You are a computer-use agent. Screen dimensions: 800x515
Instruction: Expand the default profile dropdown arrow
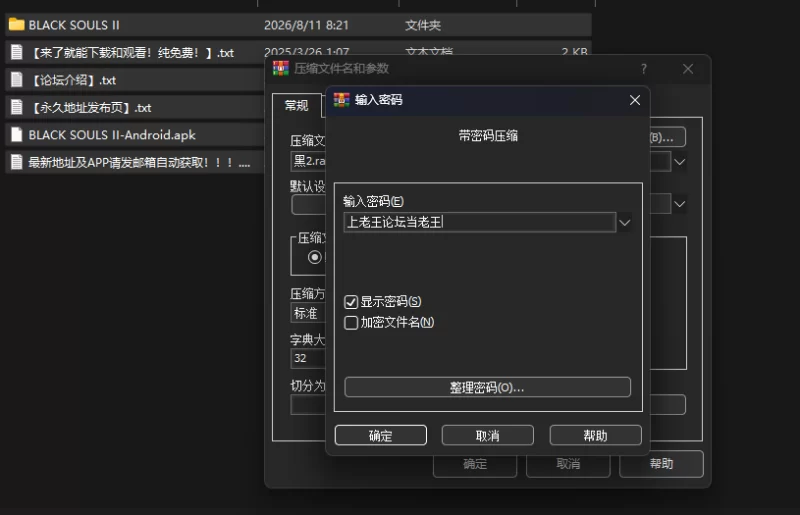(x=680, y=204)
